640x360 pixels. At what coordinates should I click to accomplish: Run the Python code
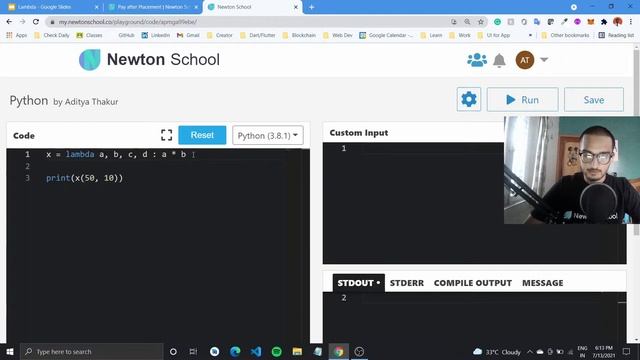(x=522, y=100)
